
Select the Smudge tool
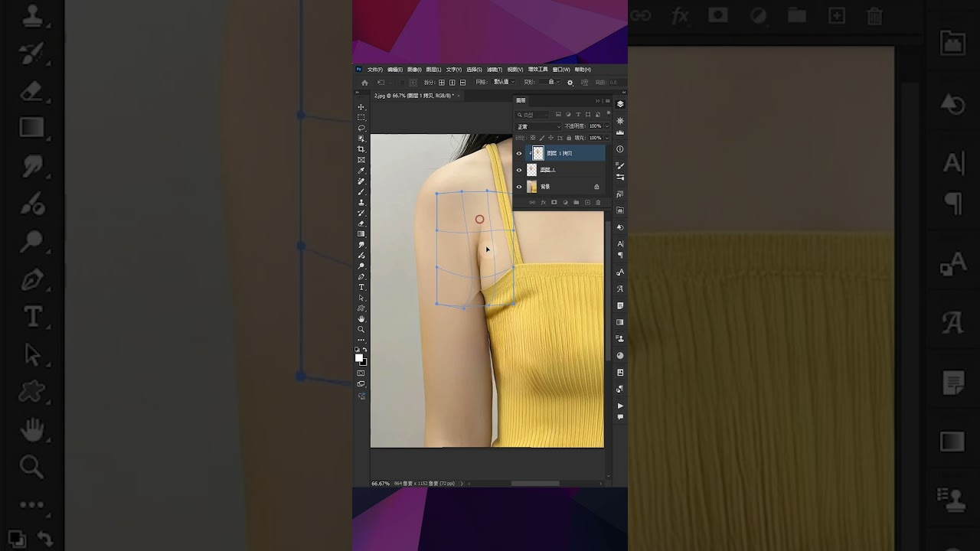361,245
